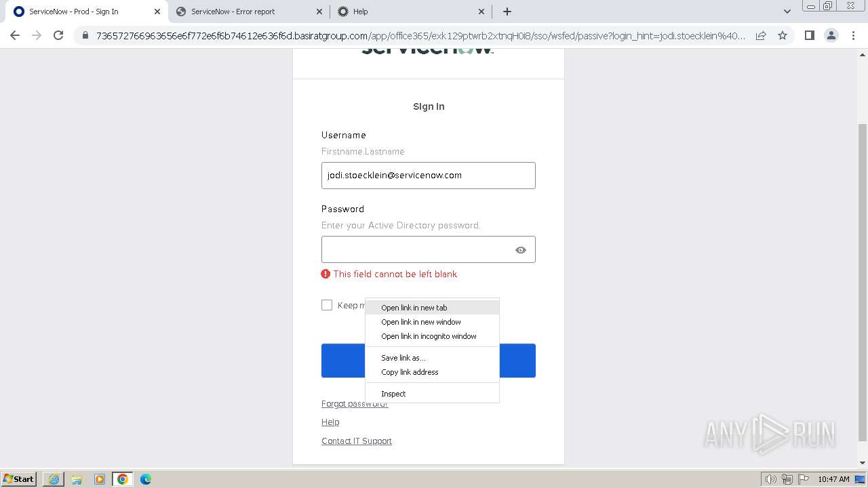
Task: Click the forward navigation arrow
Action: click(37, 35)
